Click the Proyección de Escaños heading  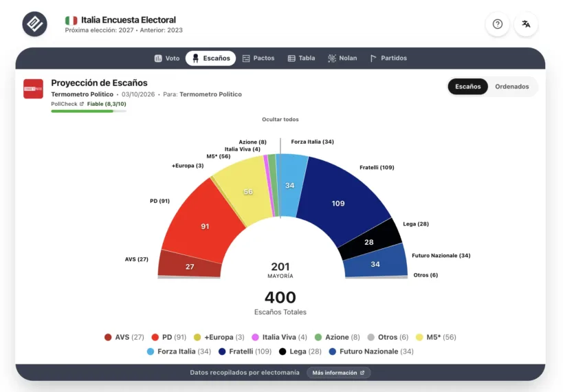tap(99, 83)
